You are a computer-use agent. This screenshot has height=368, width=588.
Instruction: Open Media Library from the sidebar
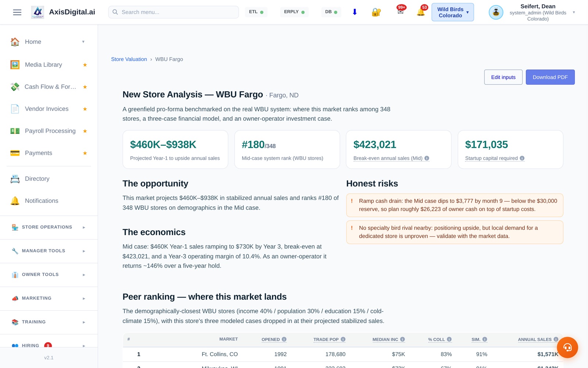point(43,65)
